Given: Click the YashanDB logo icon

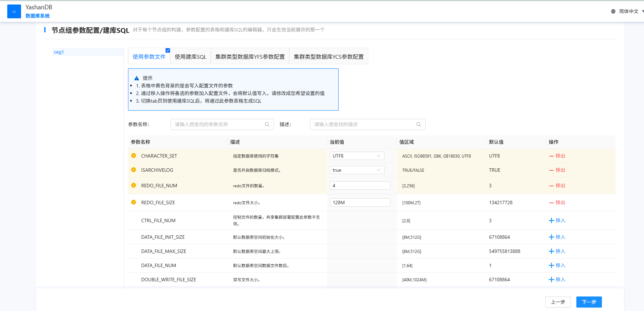Looking at the screenshot, I should [x=14, y=11].
